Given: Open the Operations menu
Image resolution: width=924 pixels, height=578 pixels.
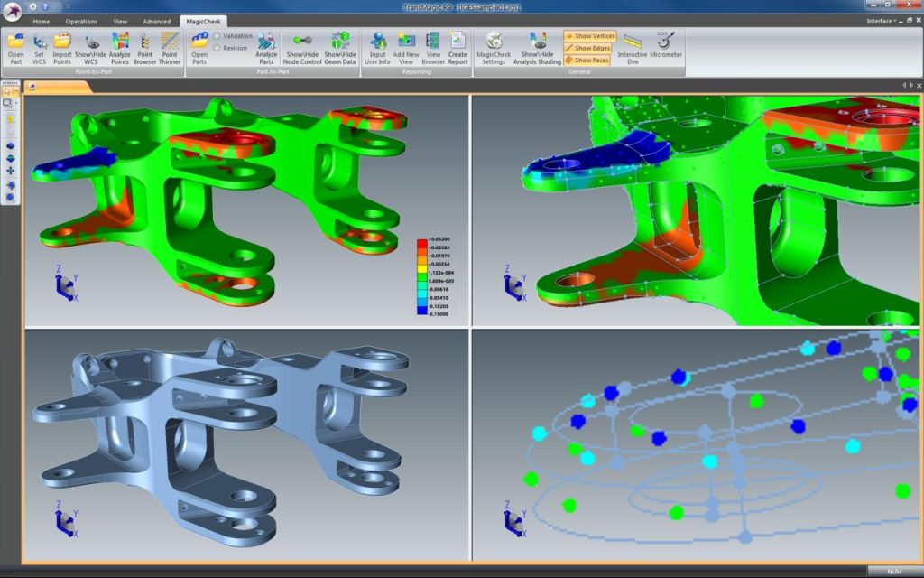Looking at the screenshot, I should pos(81,22).
